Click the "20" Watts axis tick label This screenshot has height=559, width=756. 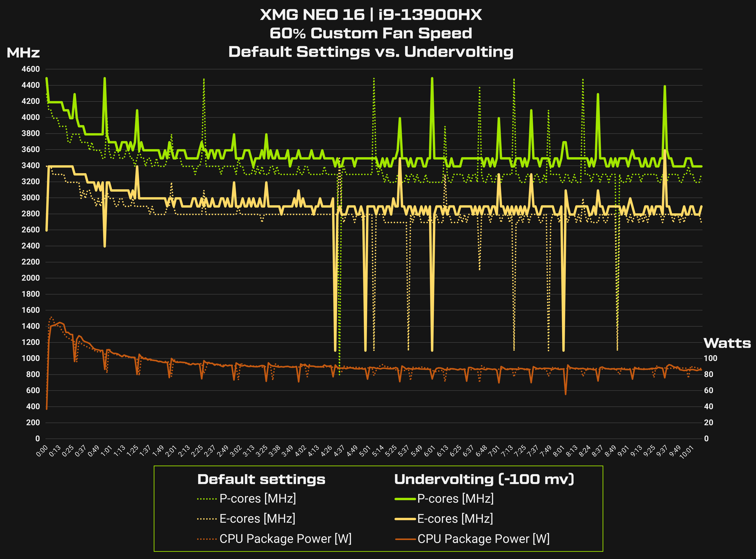708,423
